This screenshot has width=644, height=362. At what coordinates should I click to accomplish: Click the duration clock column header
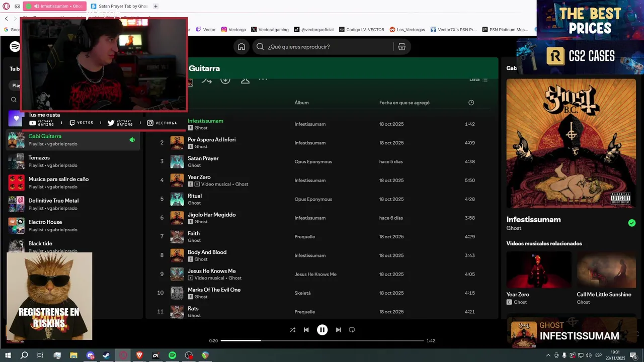pyautogui.click(x=471, y=103)
